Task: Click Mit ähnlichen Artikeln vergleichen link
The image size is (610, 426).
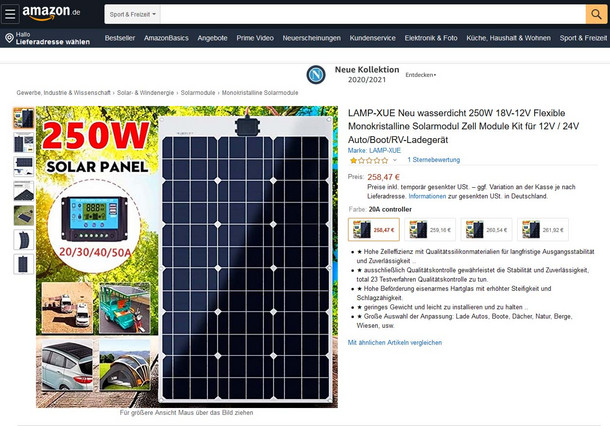Action: pyautogui.click(x=394, y=342)
